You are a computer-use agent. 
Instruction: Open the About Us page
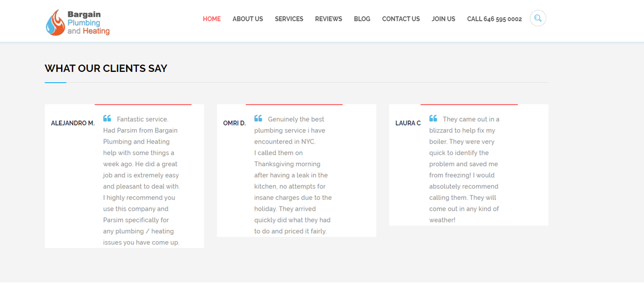(247, 19)
